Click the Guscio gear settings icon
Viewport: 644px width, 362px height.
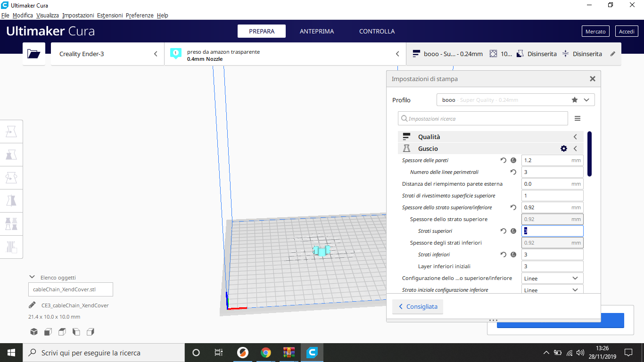(x=564, y=148)
